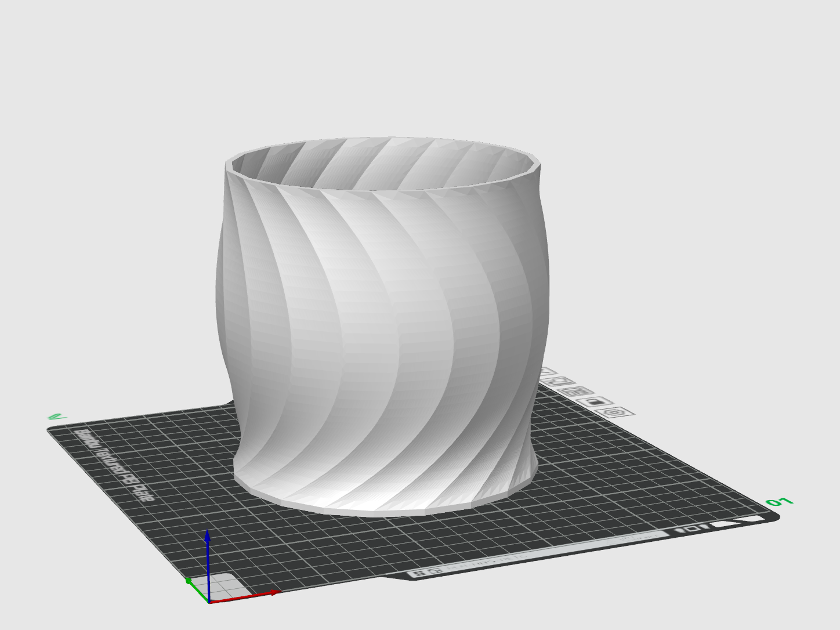Click the auto-orient icon above the arrange icon
This screenshot has width=840, height=630.
pos(558,381)
